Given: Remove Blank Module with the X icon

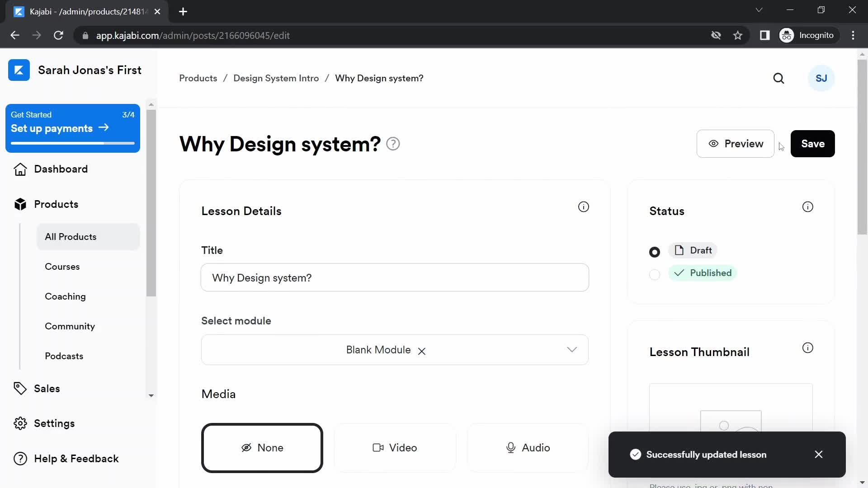Looking at the screenshot, I should click(x=422, y=351).
